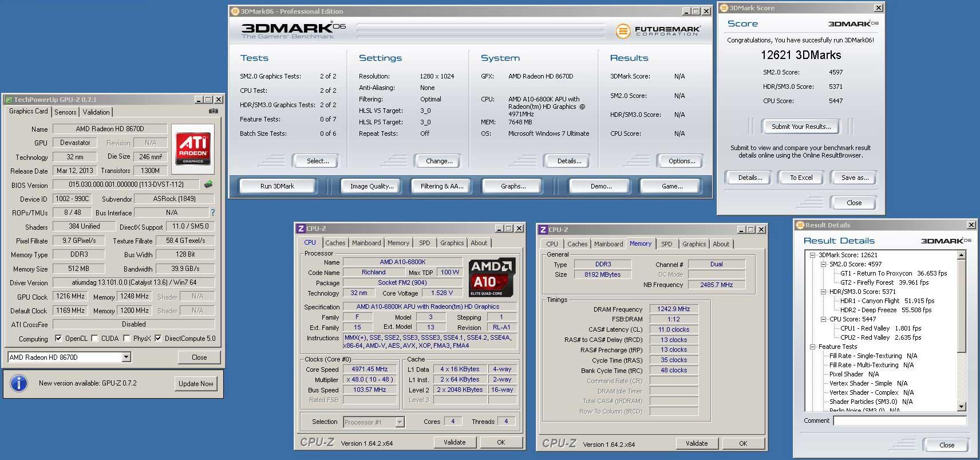Click Validate in CPU-Z CPU window
Screen dimensions: 980x460
pyautogui.click(x=455, y=442)
